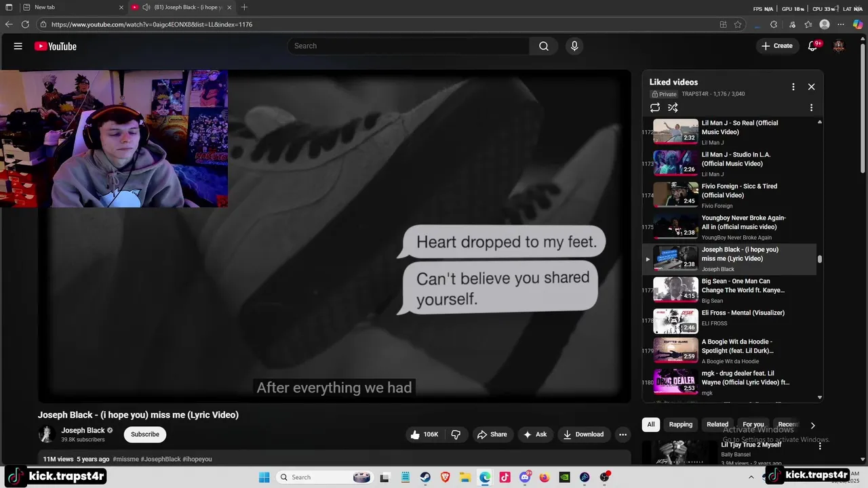Select the Related filter chip

pyautogui.click(x=717, y=424)
